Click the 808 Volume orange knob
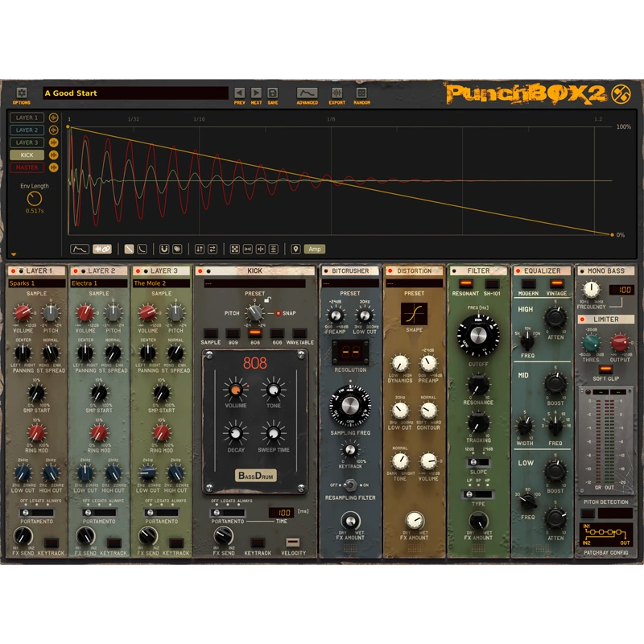The height and width of the screenshot is (644, 644). point(235,390)
